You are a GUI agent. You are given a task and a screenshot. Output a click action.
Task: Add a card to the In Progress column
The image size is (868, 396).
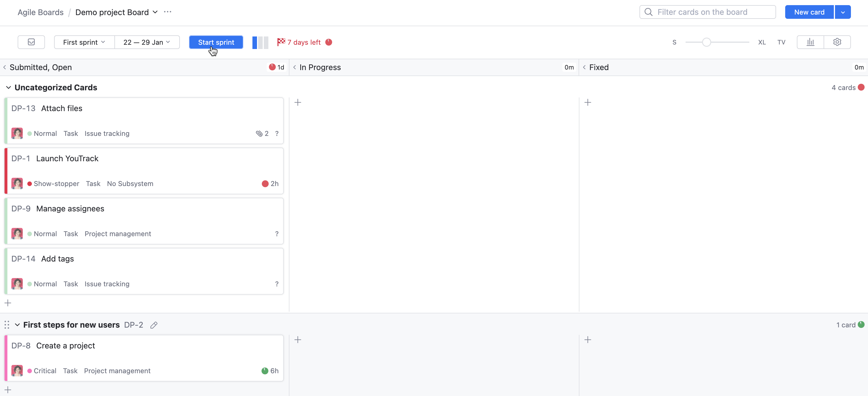(x=298, y=102)
